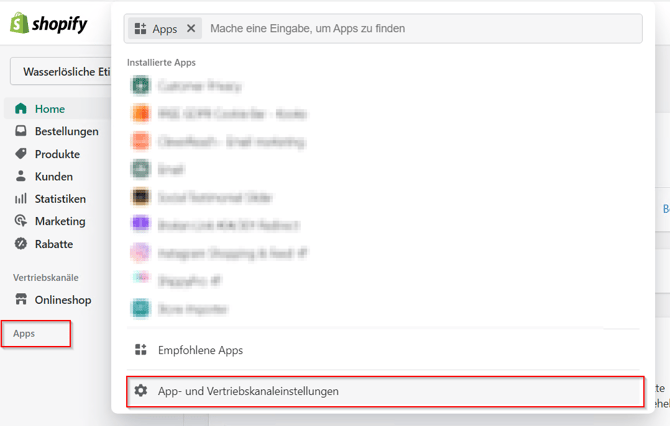Image resolution: width=670 pixels, height=426 pixels.
Task: Open the Email app with green icon
Action: 170,170
